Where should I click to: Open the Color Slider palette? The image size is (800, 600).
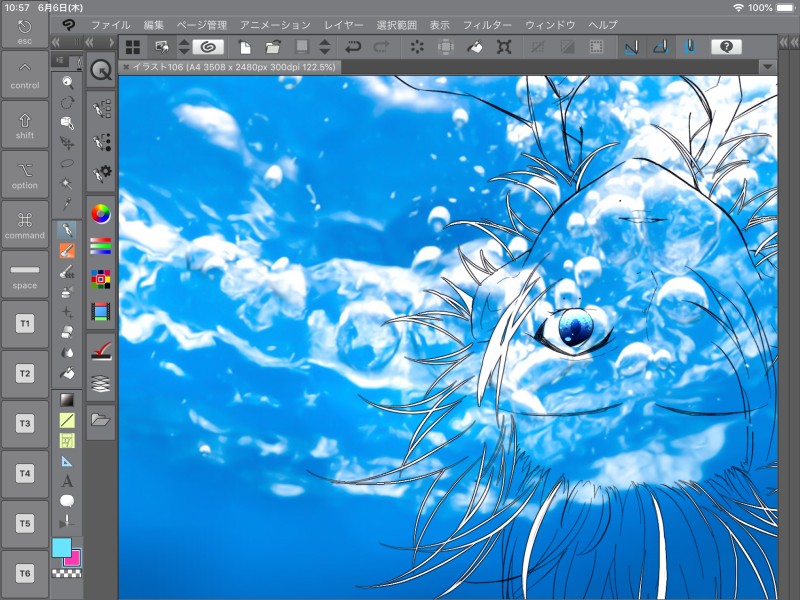click(101, 246)
